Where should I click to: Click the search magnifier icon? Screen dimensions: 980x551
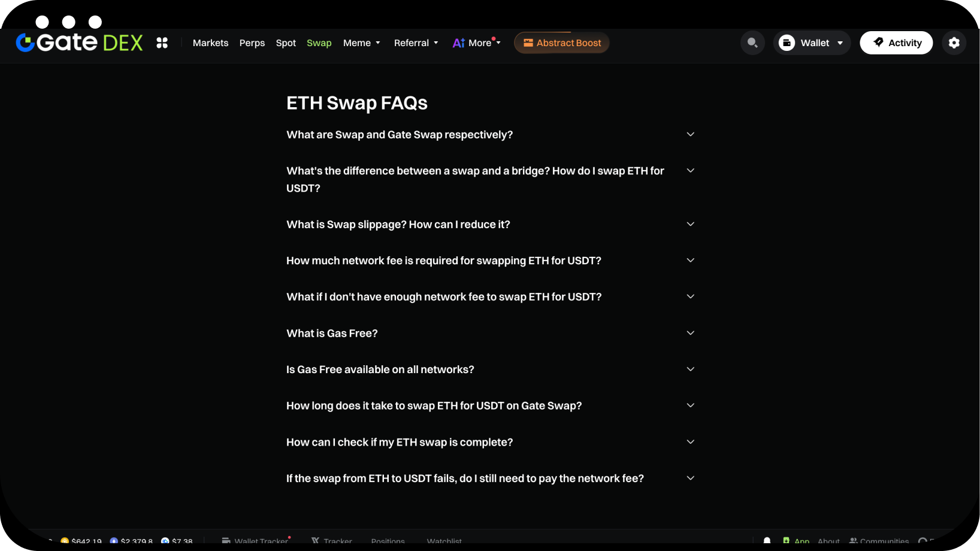click(752, 43)
